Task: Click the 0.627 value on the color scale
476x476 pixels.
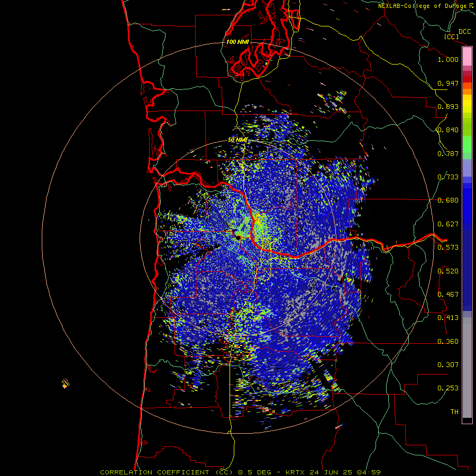Action: point(448,224)
